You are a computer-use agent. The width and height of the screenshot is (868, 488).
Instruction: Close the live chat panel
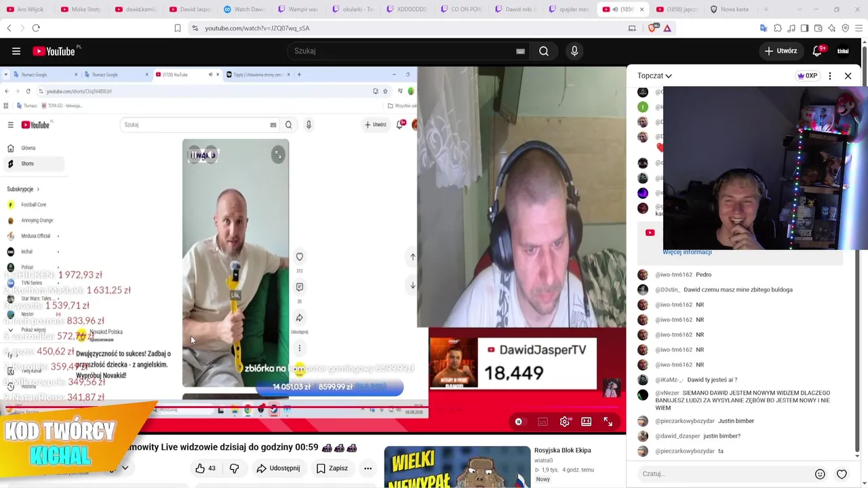tap(848, 76)
